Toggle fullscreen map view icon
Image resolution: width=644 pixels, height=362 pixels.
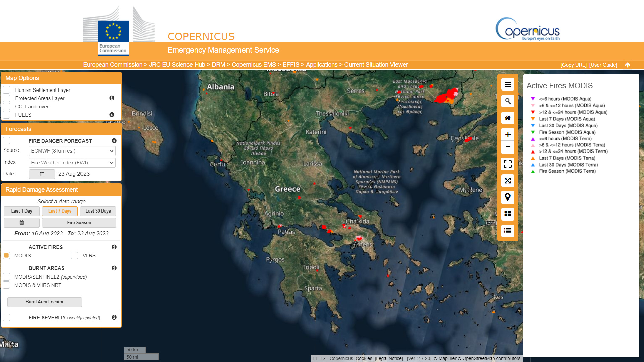(x=508, y=164)
